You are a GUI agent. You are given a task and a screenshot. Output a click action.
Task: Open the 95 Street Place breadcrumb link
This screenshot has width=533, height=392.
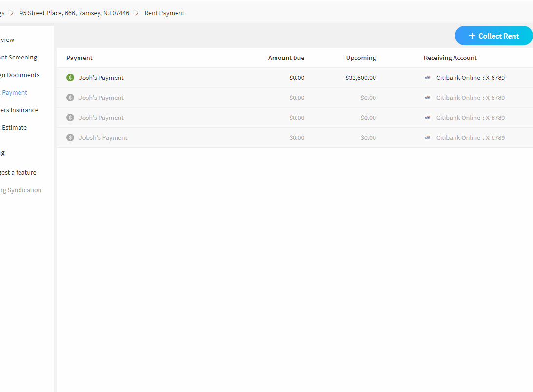[x=74, y=13]
